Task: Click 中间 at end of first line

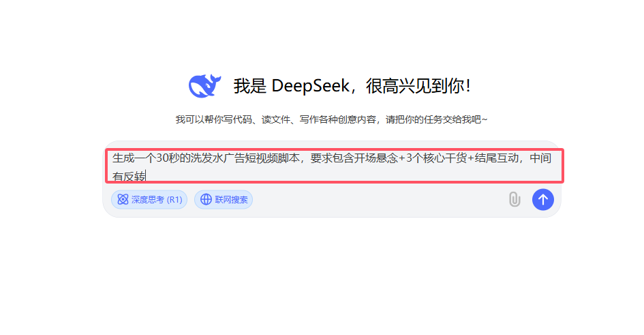Action: [x=540, y=158]
